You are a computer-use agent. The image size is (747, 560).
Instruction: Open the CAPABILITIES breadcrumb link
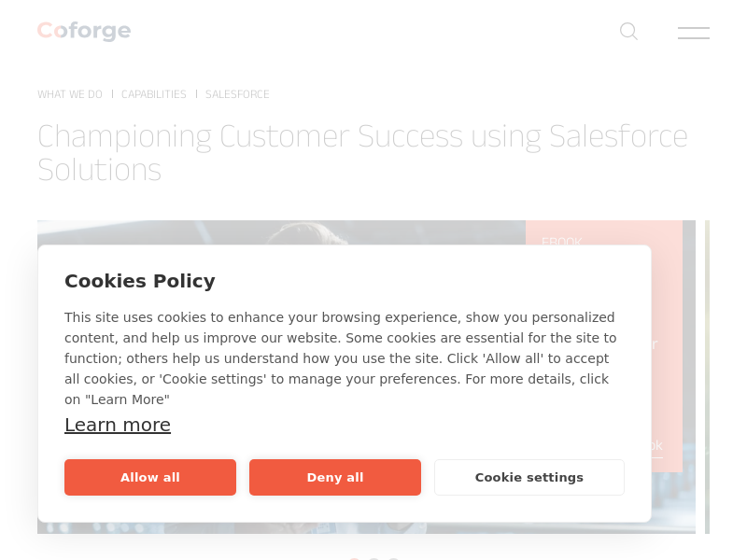(154, 94)
